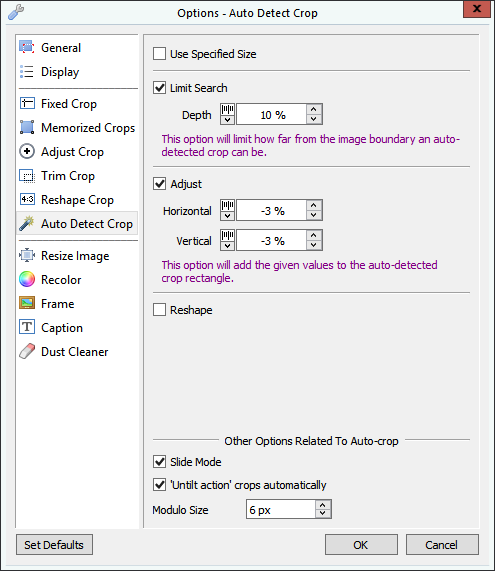The height and width of the screenshot is (571, 495).
Task: Open the Adjust Crop icon
Action: point(27,151)
